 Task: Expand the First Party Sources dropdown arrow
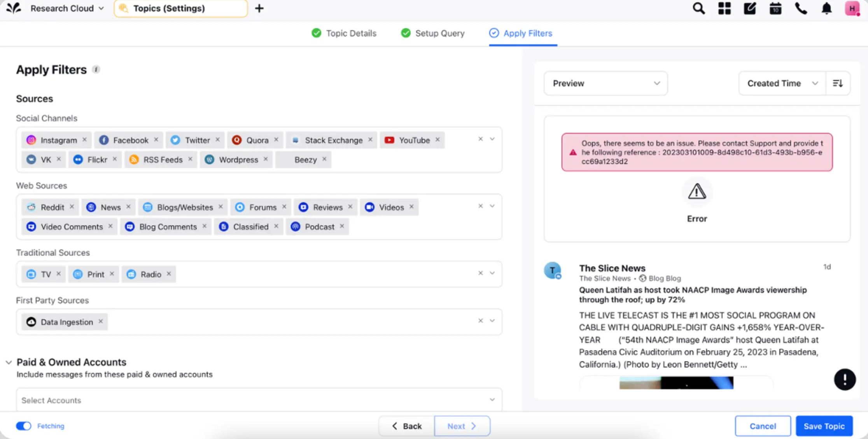click(492, 321)
